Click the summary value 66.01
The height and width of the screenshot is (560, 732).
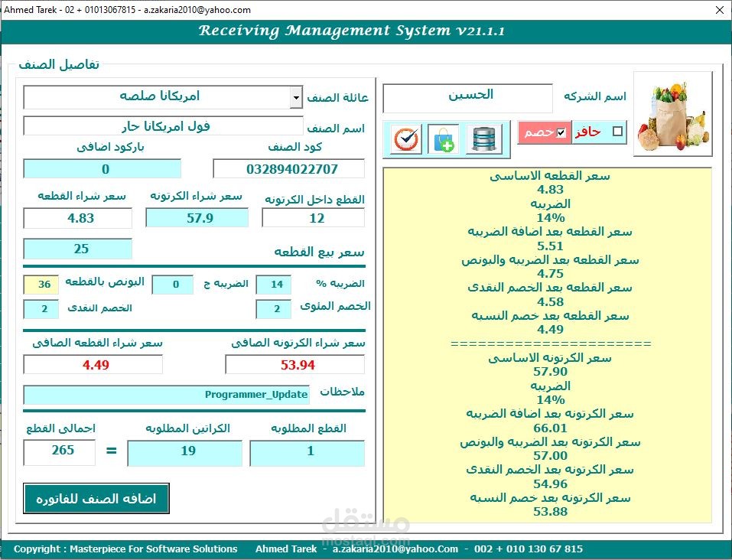551,428
